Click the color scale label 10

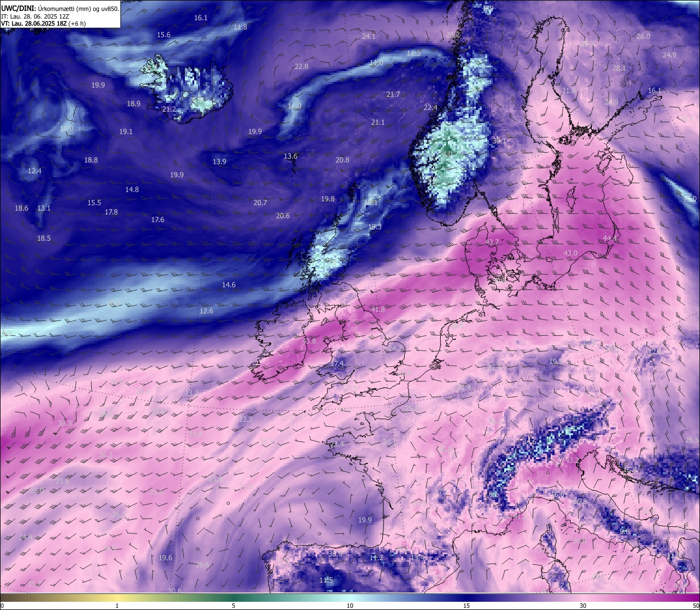pos(350,606)
